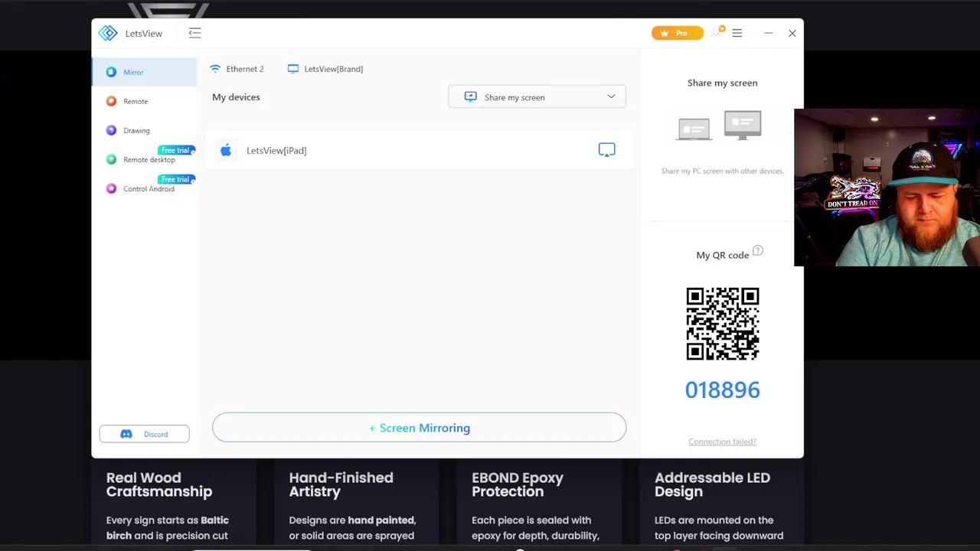Click the Ethernet 2 network label

coord(245,69)
